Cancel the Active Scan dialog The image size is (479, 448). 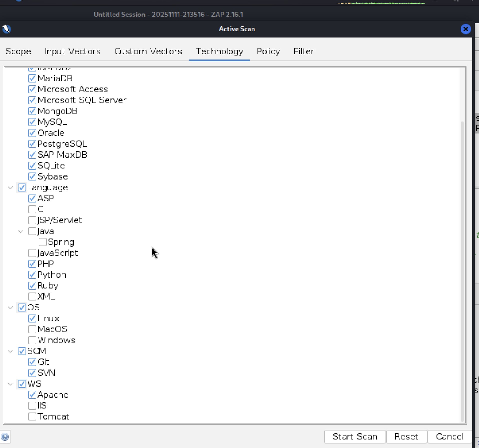(450, 436)
